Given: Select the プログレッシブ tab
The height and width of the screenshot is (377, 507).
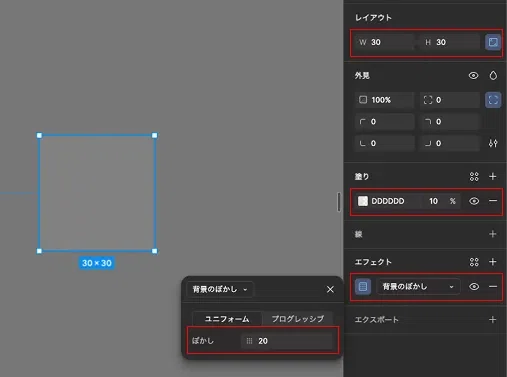Looking at the screenshot, I should (298, 319).
